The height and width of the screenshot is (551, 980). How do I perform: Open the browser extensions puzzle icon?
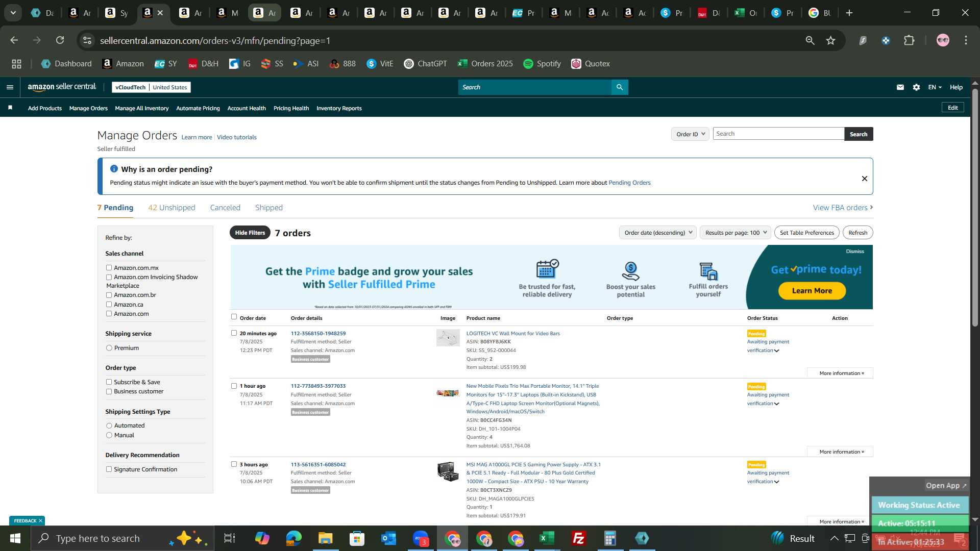tap(909, 40)
